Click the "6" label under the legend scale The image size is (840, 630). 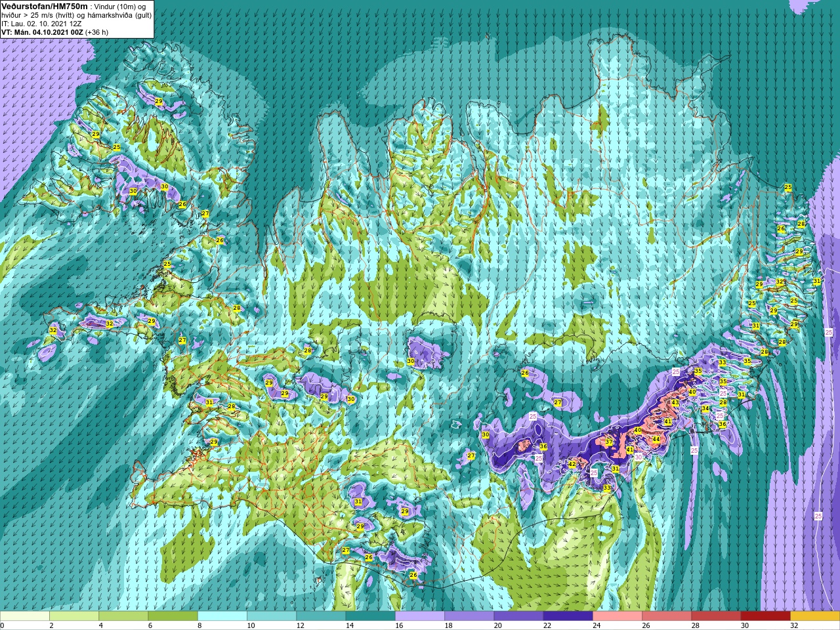tap(150, 625)
